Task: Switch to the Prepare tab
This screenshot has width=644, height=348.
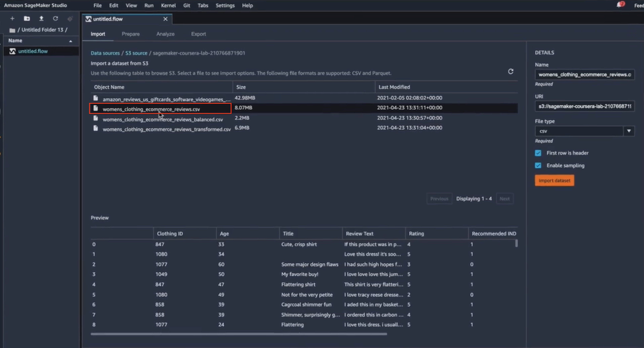Action: (130, 34)
